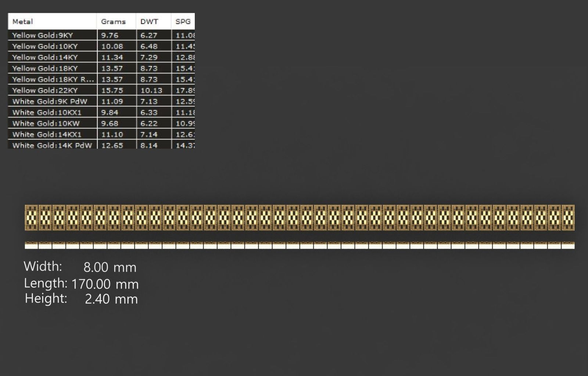Click the 7.14 DWT value
This screenshot has height=376, width=588.
coord(149,134)
